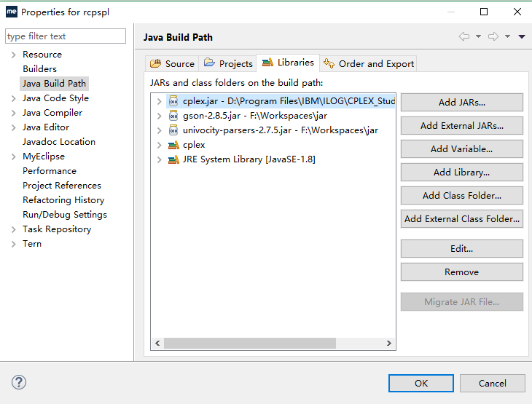The height and width of the screenshot is (404, 532).
Task: Select Javadoc Location in the sidebar
Action: pos(59,142)
